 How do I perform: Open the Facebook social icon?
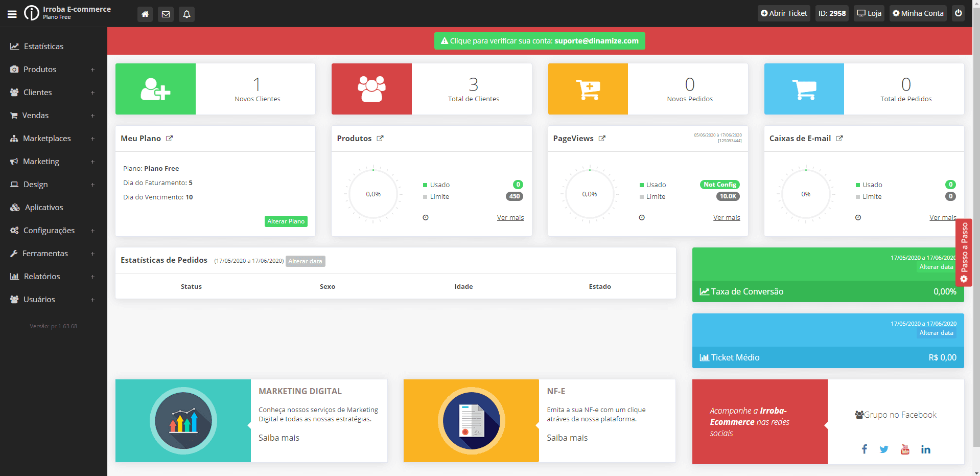[x=865, y=449]
